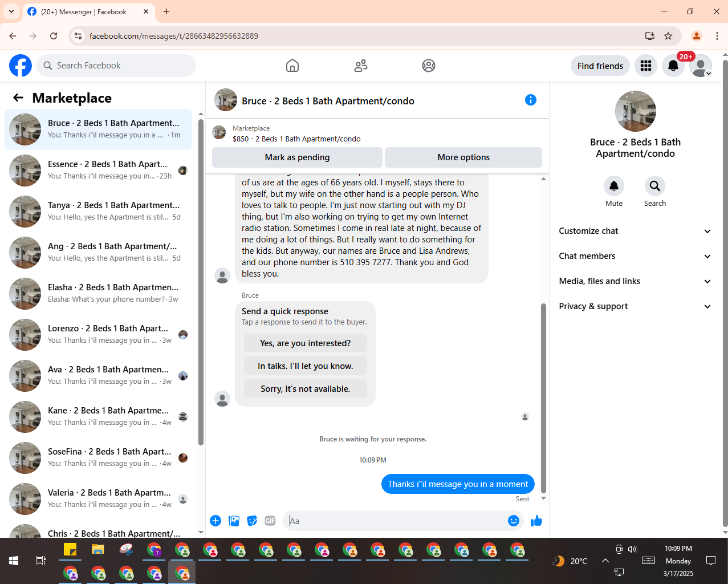
Task: Open the taskbar clock showing 10:09 PM
Action: (678, 561)
